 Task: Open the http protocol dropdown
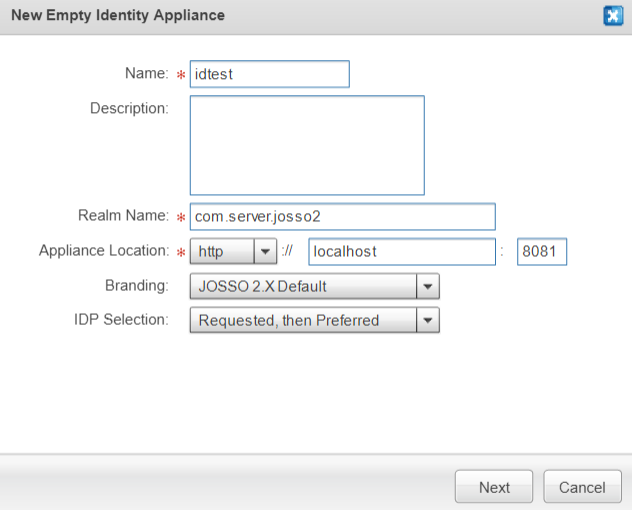click(x=233, y=251)
